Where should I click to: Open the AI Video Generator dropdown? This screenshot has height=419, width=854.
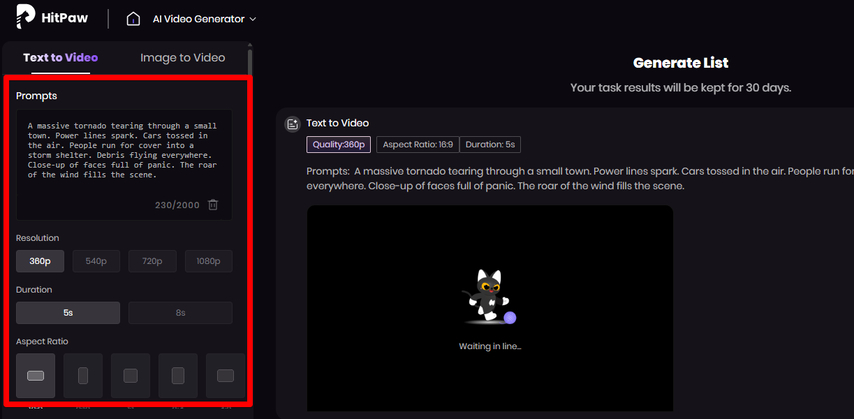(x=204, y=19)
